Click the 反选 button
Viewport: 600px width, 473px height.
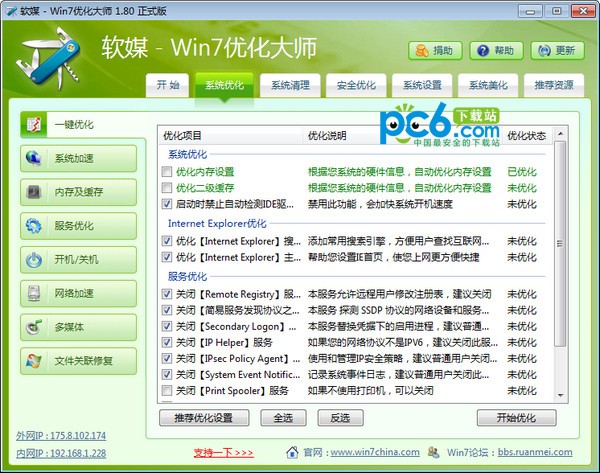(x=340, y=418)
